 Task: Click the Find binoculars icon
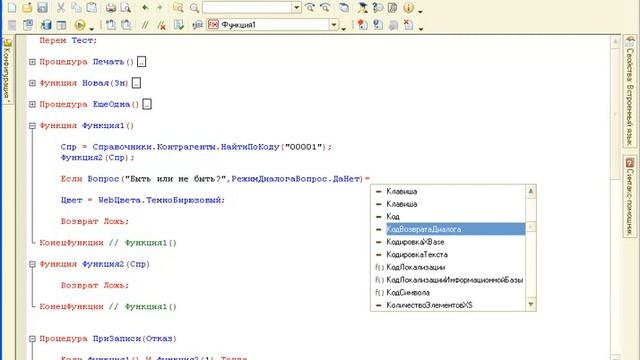click(x=178, y=7)
